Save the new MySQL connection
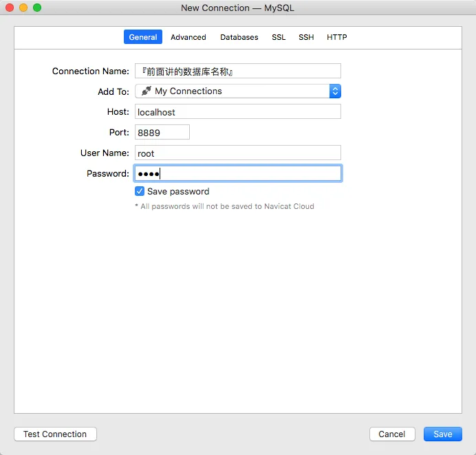 (443, 434)
